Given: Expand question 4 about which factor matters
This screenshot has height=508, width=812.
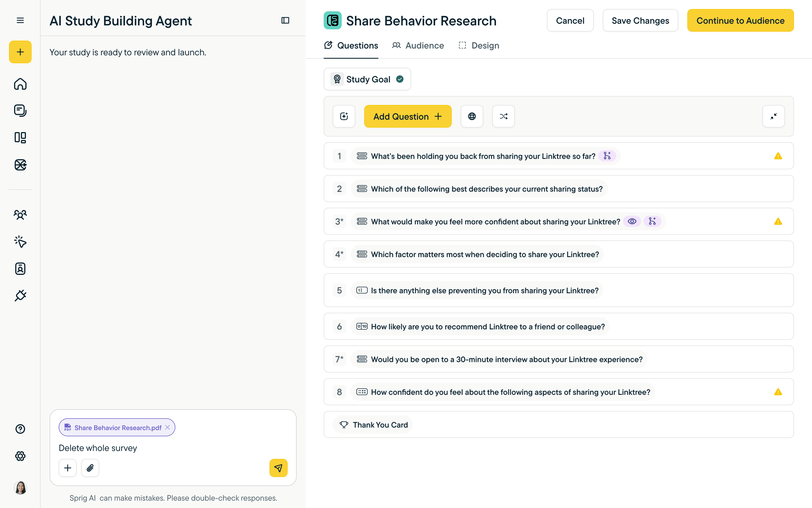Looking at the screenshot, I should point(558,254).
